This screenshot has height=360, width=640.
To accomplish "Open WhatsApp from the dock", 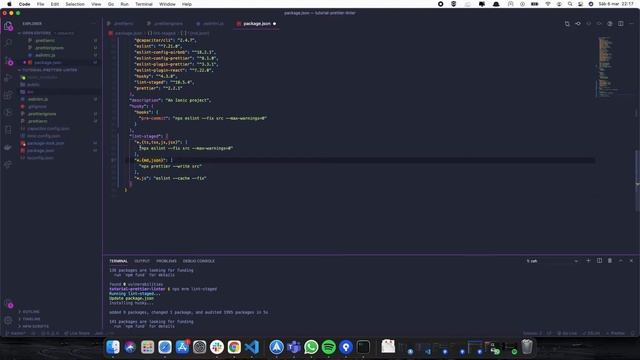I will (311, 347).
